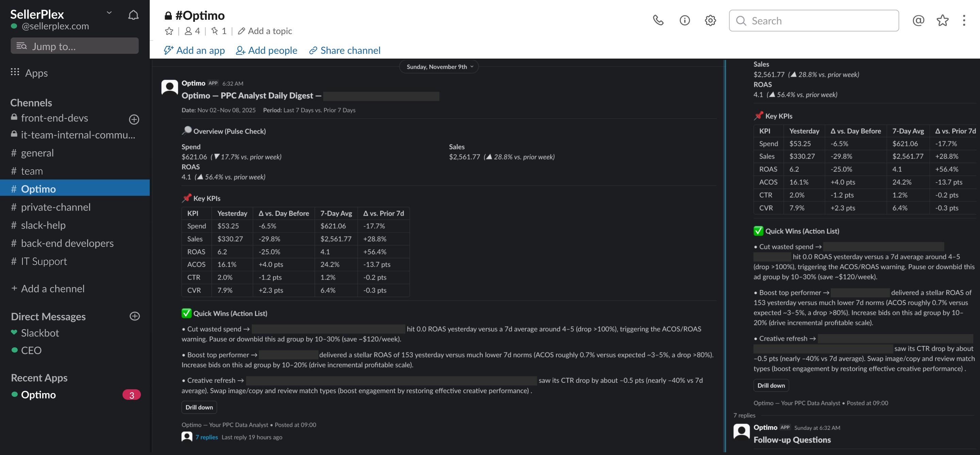
Task: Open channel info details icon
Action: point(684,20)
